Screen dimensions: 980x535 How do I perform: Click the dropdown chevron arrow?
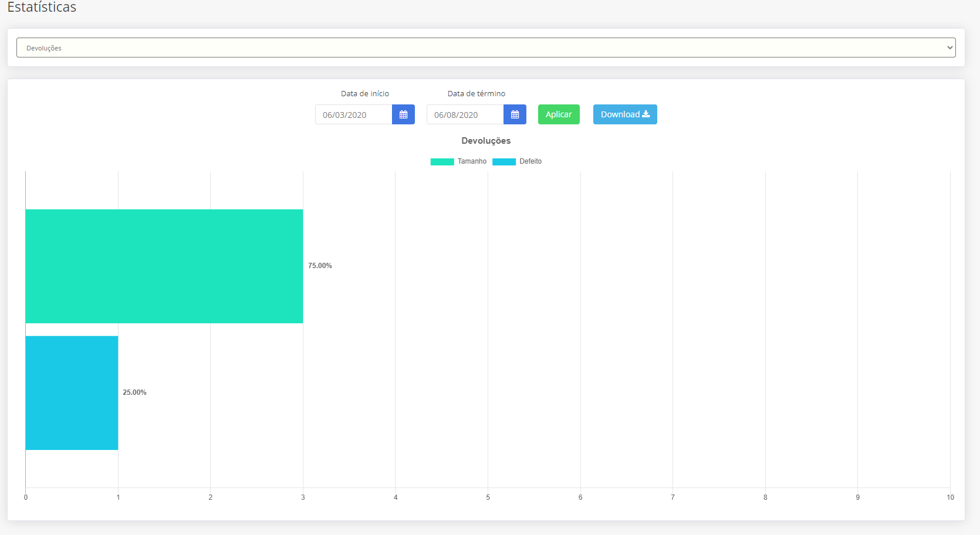pyautogui.click(x=949, y=48)
